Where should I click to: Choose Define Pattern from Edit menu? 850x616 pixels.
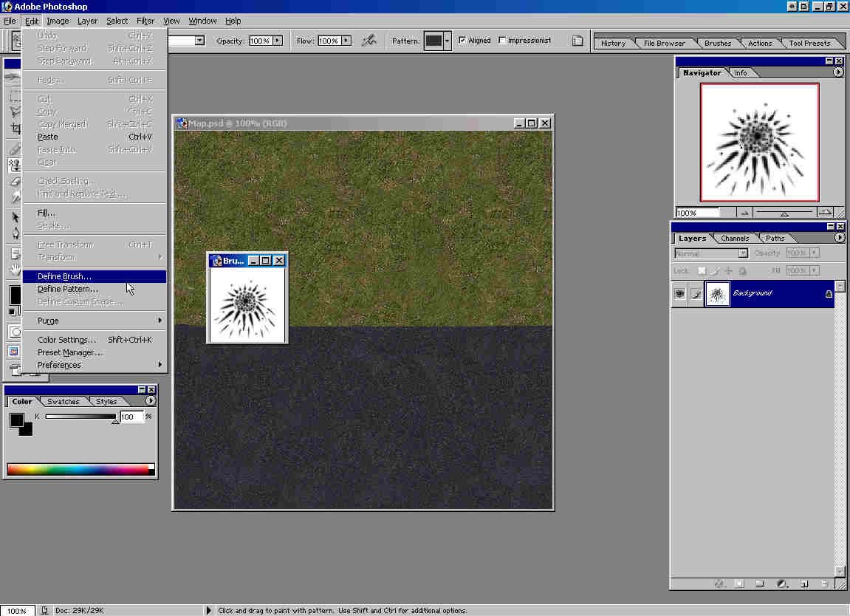68,289
